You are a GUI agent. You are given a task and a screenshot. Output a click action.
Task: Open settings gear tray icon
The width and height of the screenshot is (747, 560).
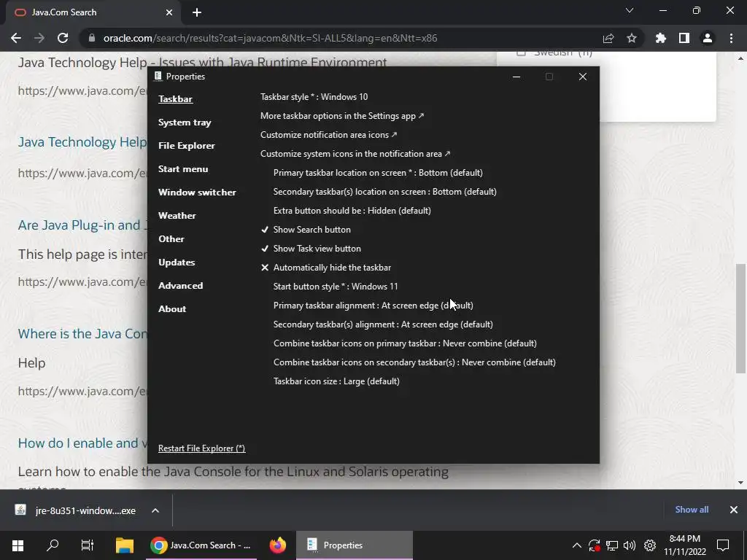point(650,545)
